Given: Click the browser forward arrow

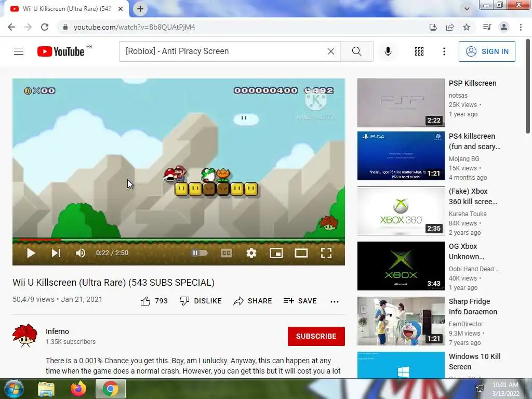Looking at the screenshot, I should (x=28, y=27).
